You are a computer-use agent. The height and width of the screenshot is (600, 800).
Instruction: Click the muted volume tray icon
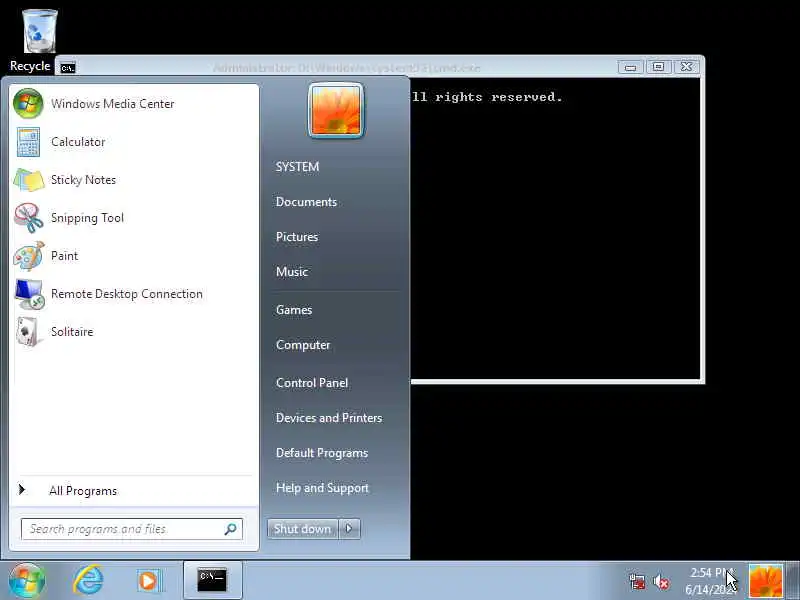pos(661,581)
